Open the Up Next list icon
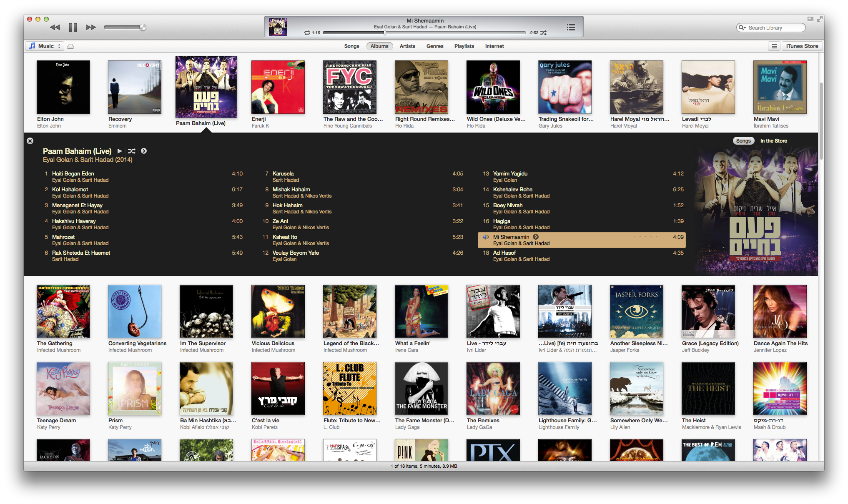Screen dimensions: 848x504 [x=571, y=28]
